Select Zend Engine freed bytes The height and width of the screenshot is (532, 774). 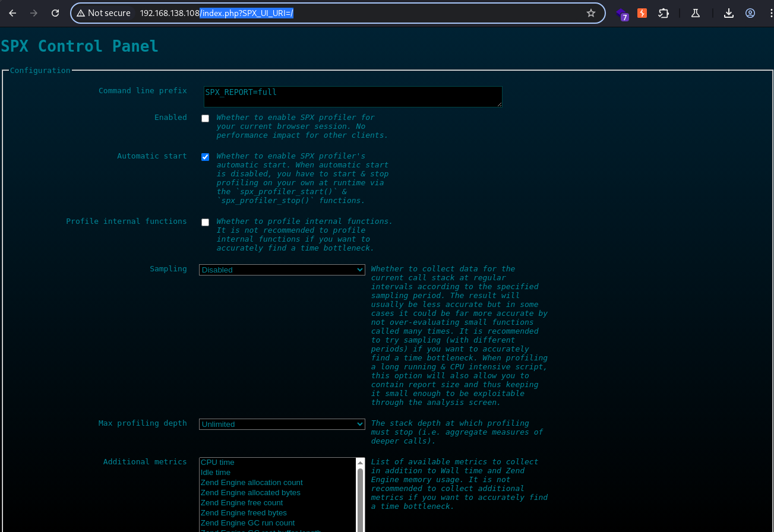click(x=277, y=513)
